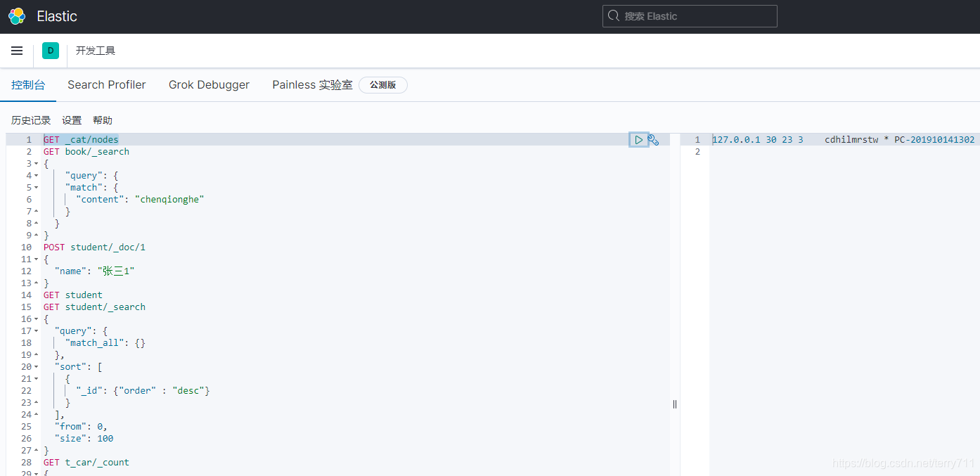Collapse the fold arrow on line 21
The image size is (980, 476).
click(37, 379)
